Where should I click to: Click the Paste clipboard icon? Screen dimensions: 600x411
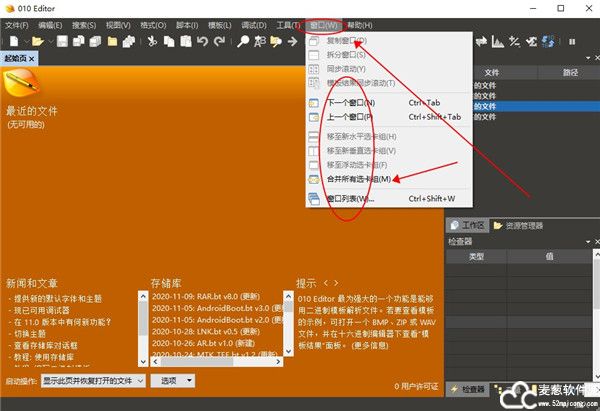pos(186,41)
